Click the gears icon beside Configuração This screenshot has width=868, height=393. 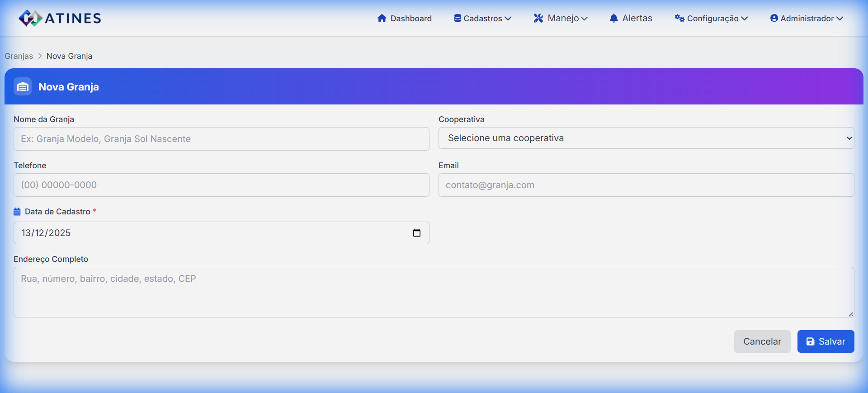pyautogui.click(x=679, y=18)
